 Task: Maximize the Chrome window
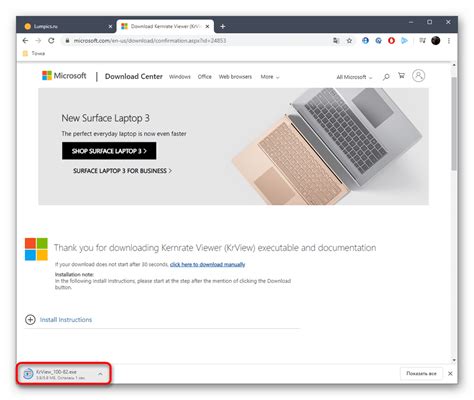(430, 22)
